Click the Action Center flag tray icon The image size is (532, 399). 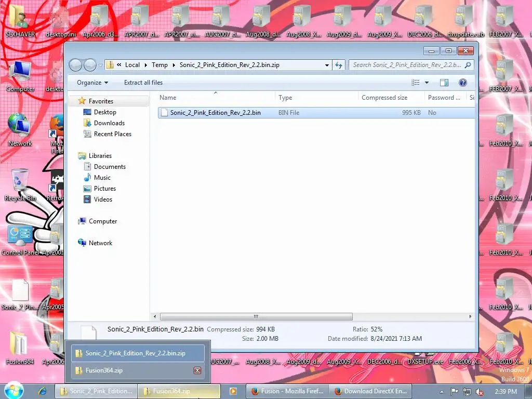tap(454, 392)
